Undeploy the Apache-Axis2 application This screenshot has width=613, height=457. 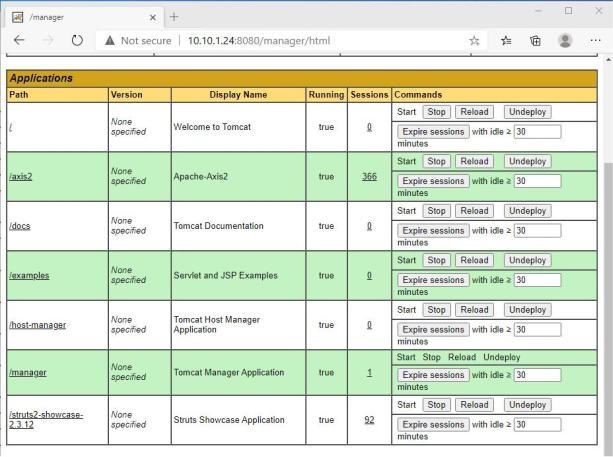pyautogui.click(x=527, y=161)
